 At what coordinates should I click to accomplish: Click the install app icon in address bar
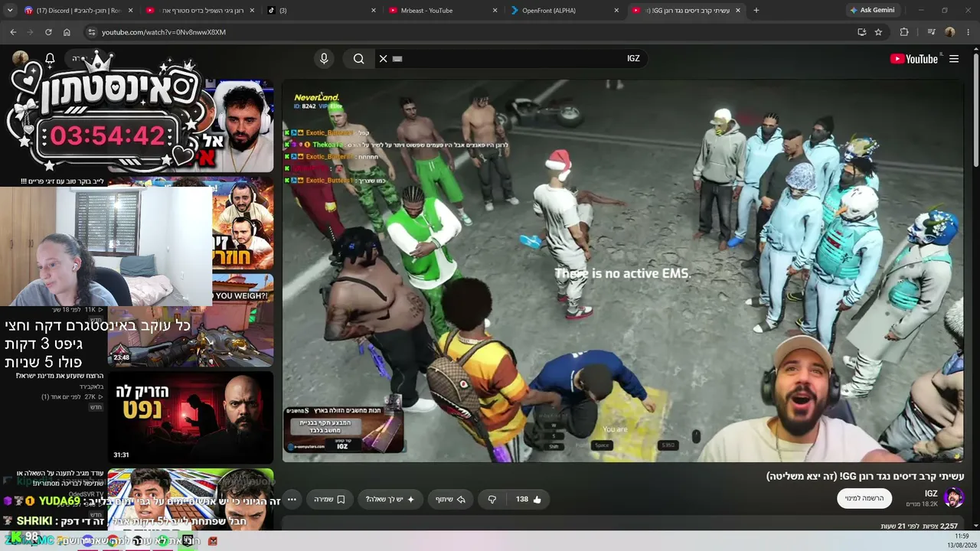[861, 32]
